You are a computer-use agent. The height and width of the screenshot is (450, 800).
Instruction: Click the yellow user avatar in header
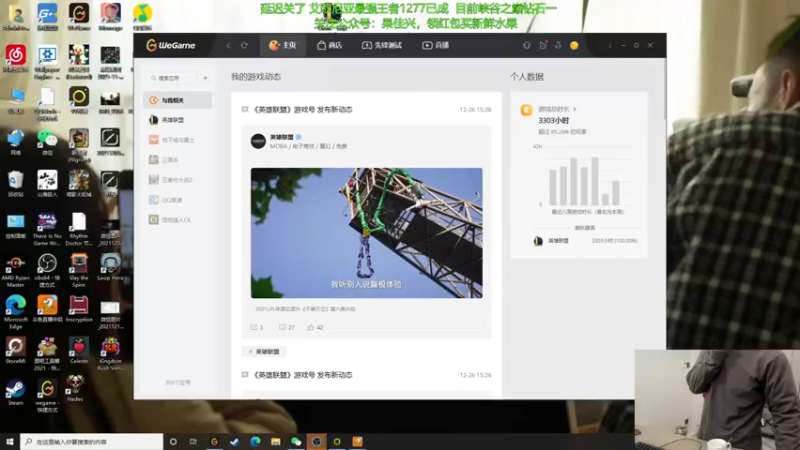[x=574, y=45]
